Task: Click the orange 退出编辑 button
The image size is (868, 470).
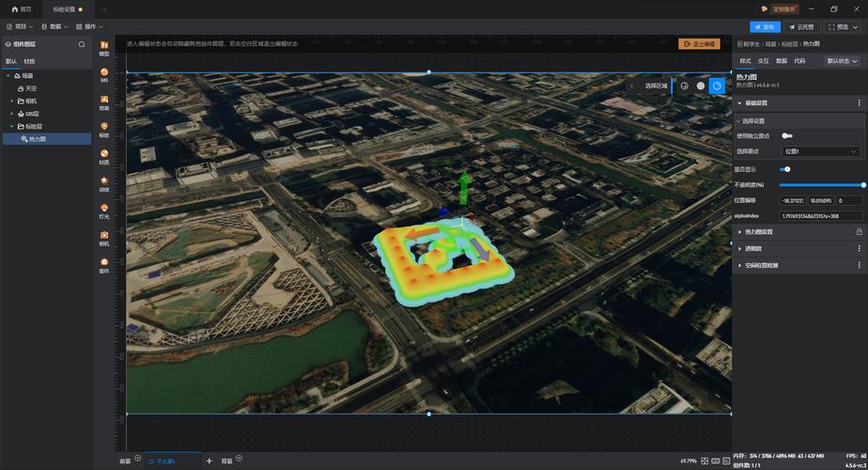Action: pos(699,44)
